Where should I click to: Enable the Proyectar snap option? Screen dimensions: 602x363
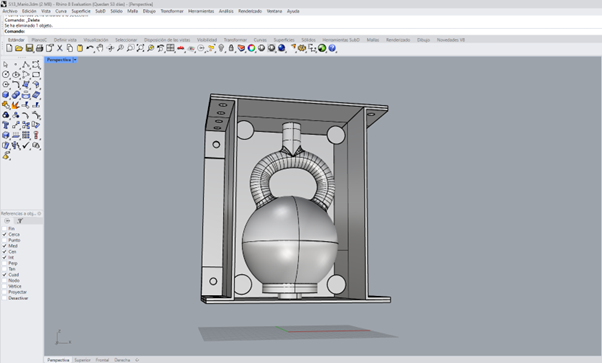(x=5, y=292)
